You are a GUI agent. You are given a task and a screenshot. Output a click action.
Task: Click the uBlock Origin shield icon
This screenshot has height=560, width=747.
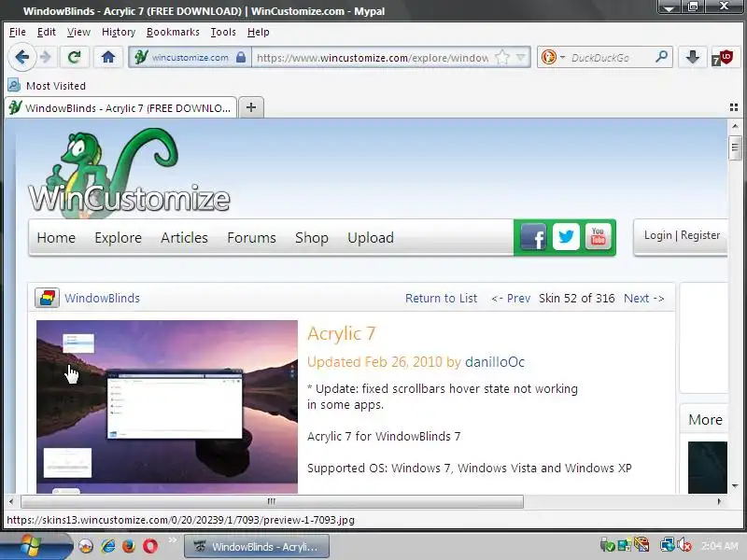coord(722,58)
